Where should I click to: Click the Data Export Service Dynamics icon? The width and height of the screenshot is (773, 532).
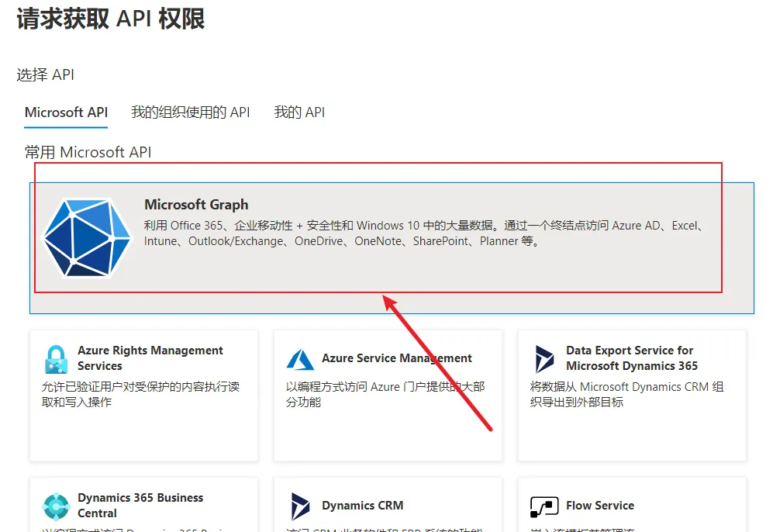point(544,359)
